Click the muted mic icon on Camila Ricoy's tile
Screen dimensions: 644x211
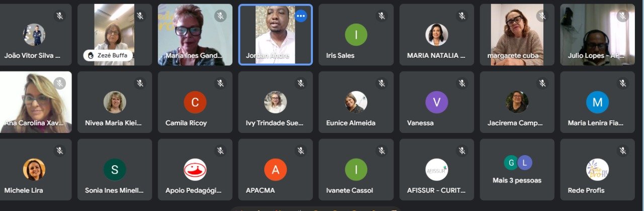[220, 84]
